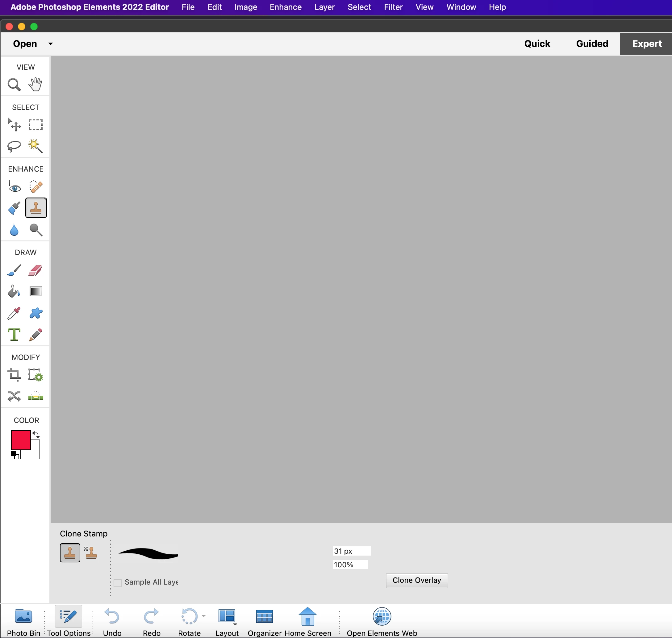Screen dimensions: 672x638
Task: Select the Crop tool
Action: 14,375
